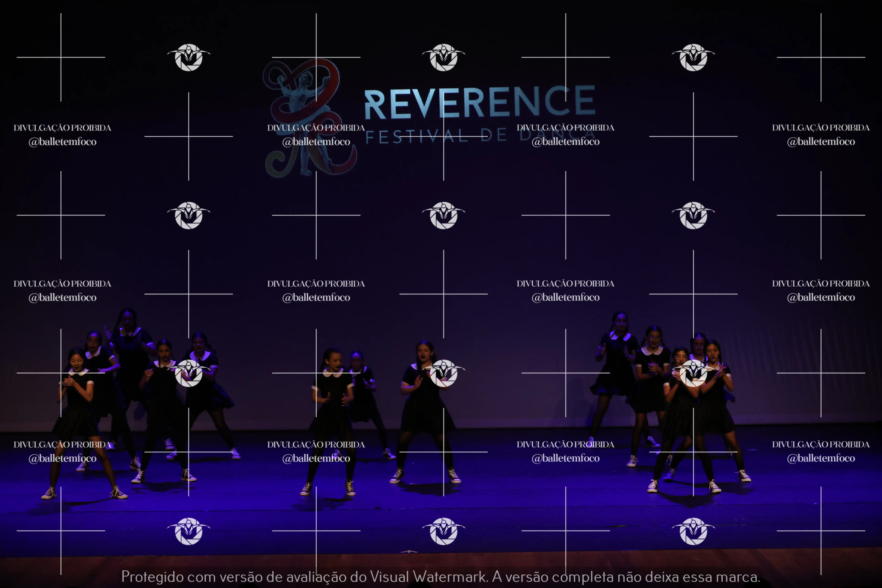Viewport: 882px width, 588px height.
Task: Click the camera logo above the REVERENCE title
Action: [444, 57]
